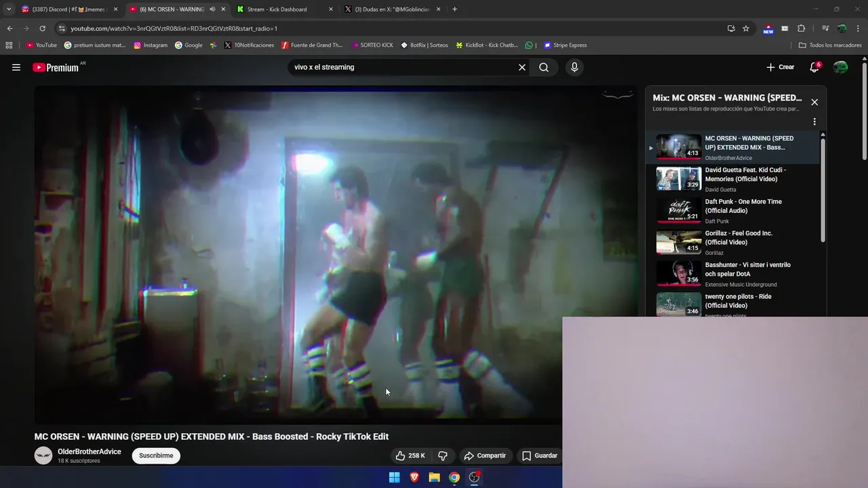Open OlderBrotherAdvice channel name
This screenshot has width=868, height=488.
click(x=90, y=451)
